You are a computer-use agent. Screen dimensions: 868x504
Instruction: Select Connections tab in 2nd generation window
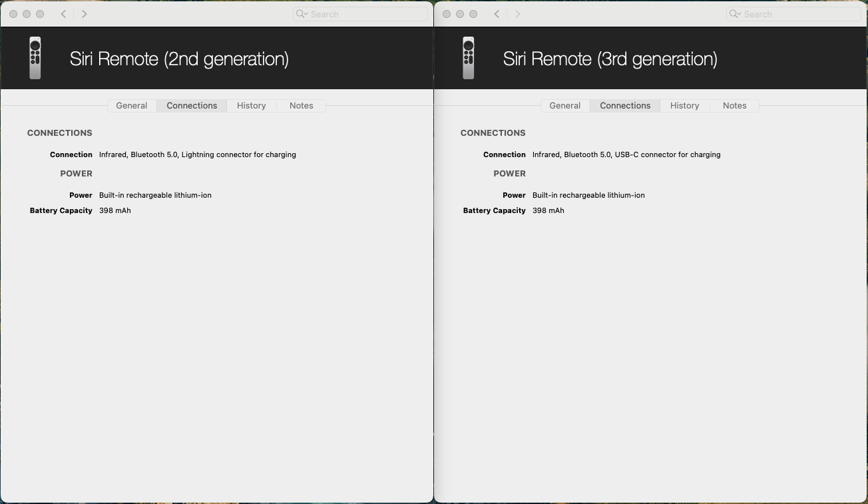click(x=192, y=105)
